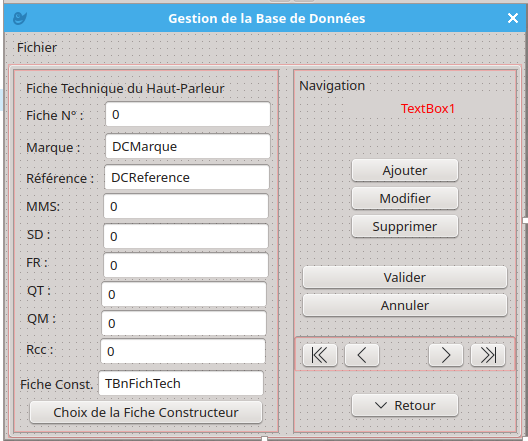This screenshot has width=528, height=441.
Task: Focus the Fiche N° input field
Action: click(188, 114)
